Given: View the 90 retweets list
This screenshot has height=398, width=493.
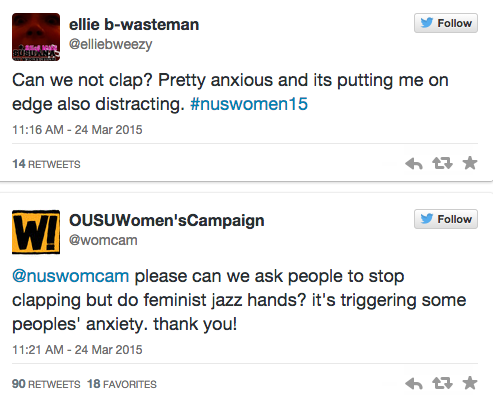Looking at the screenshot, I should tap(46, 384).
